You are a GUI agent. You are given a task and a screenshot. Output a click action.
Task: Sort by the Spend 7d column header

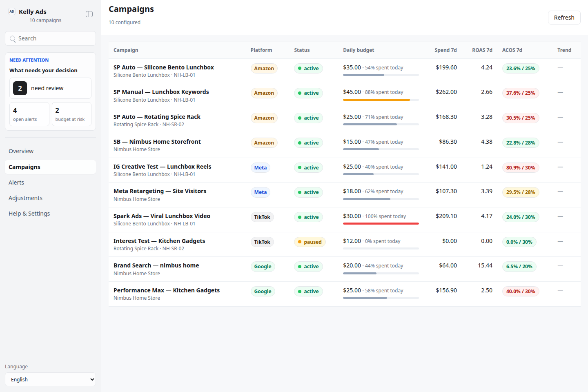[x=445, y=50]
